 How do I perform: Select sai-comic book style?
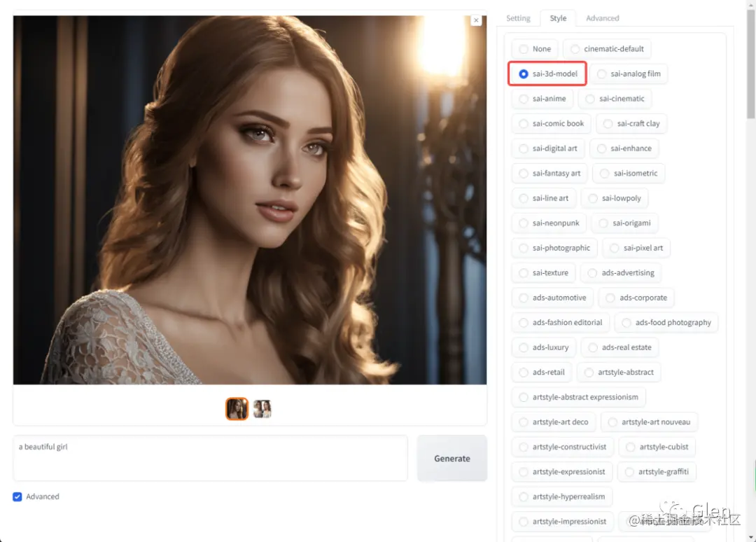point(551,124)
